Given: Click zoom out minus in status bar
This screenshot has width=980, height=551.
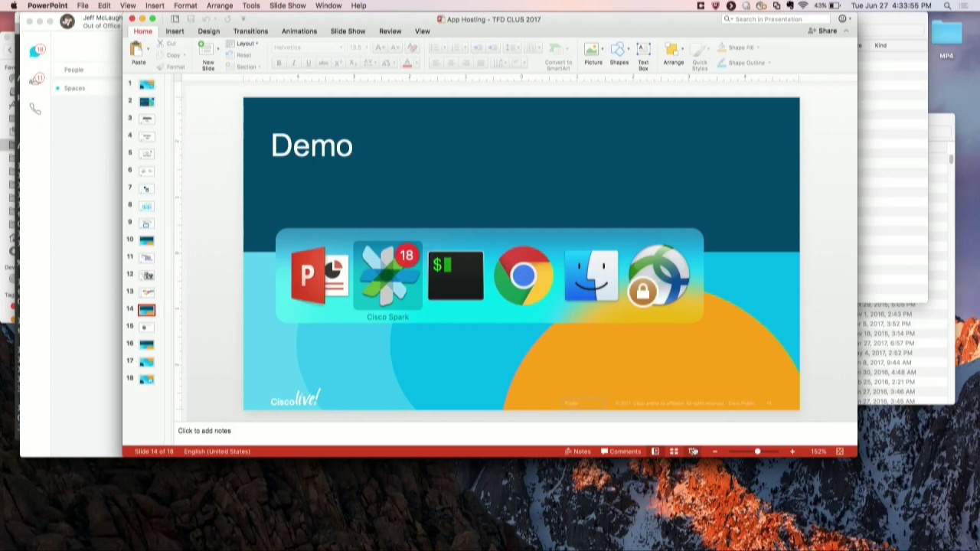Looking at the screenshot, I should click(x=715, y=452).
